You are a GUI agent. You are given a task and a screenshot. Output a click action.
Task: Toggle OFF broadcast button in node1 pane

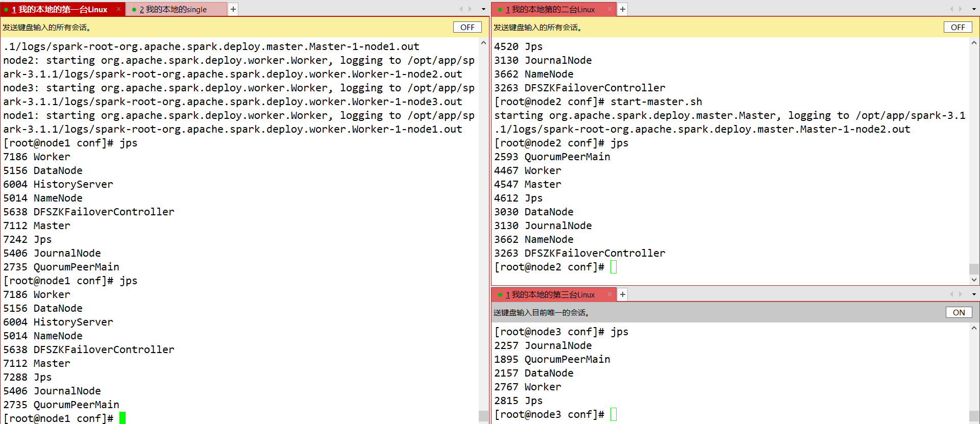pos(468,27)
